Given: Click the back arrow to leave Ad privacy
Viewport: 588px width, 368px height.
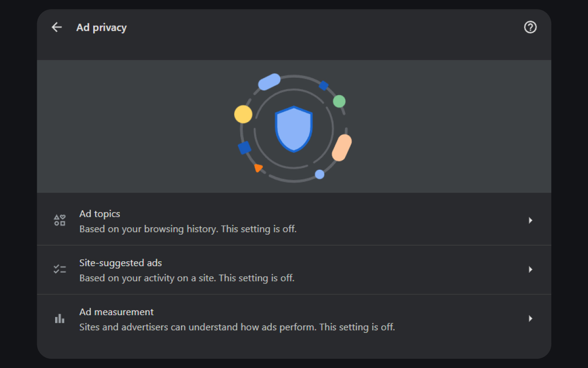Looking at the screenshot, I should point(56,27).
